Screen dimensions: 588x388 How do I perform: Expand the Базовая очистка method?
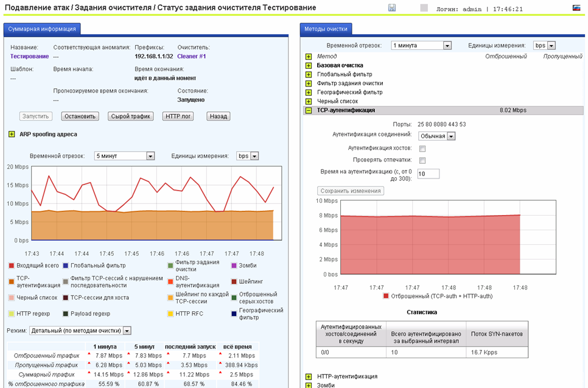tap(309, 65)
